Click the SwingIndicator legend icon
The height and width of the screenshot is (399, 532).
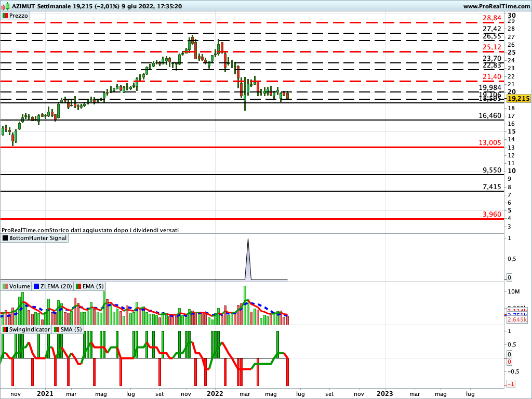click(x=6, y=330)
